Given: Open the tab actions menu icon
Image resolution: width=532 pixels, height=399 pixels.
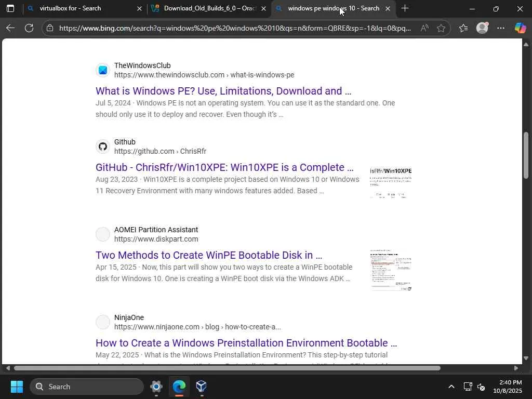Looking at the screenshot, I should click(10, 8).
